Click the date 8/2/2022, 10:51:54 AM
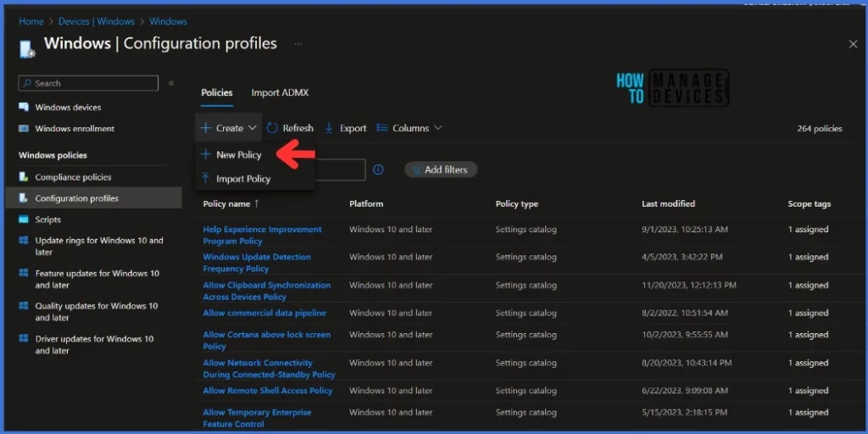Image resolution: width=868 pixels, height=434 pixels. click(685, 313)
